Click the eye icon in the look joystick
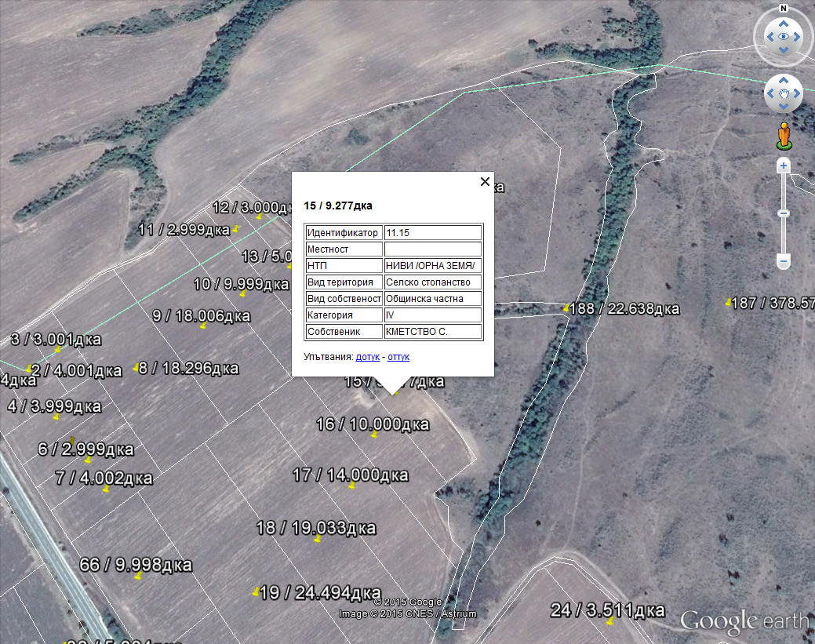The image size is (815, 644). pos(783,37)
